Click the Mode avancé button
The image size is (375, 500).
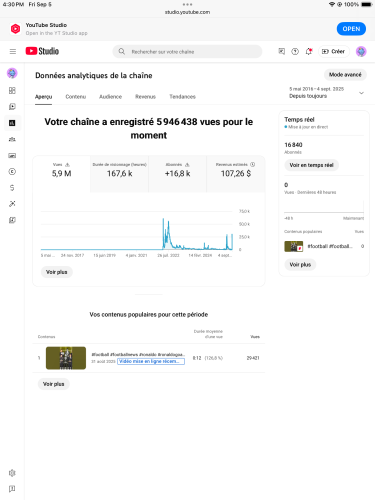[345, 75]
